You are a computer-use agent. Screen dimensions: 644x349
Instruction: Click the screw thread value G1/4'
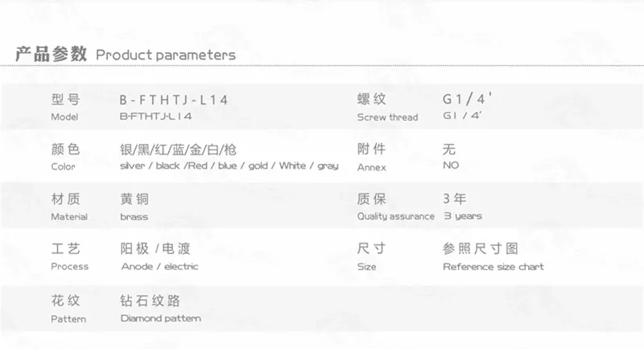467,99
